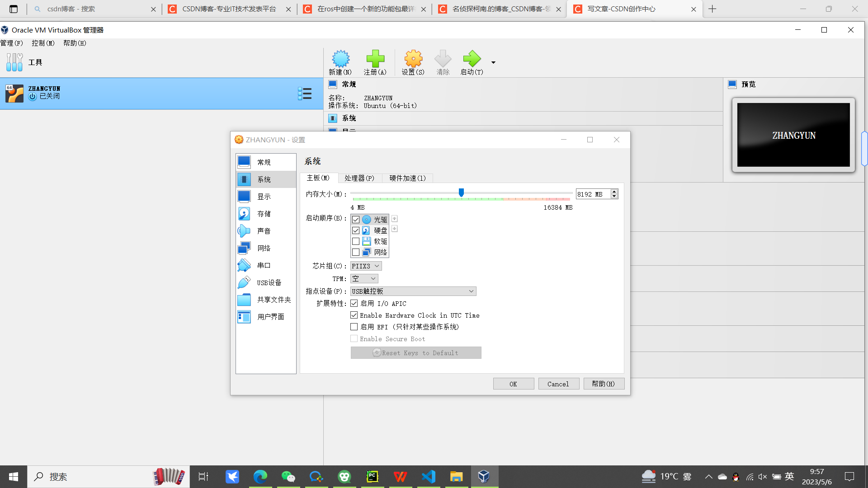Open a new browser tab
The height and width of the screenshot is (488, 868).
click(x=712, y=9)
